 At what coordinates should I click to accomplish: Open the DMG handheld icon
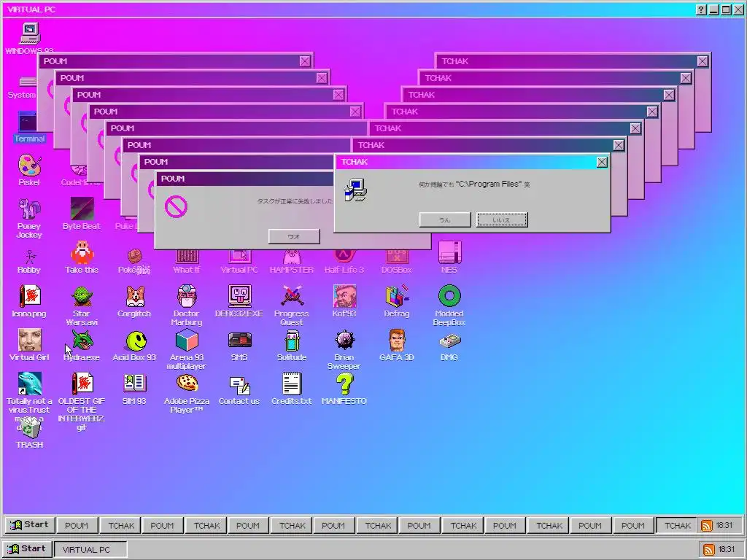[x=449, y=341]
